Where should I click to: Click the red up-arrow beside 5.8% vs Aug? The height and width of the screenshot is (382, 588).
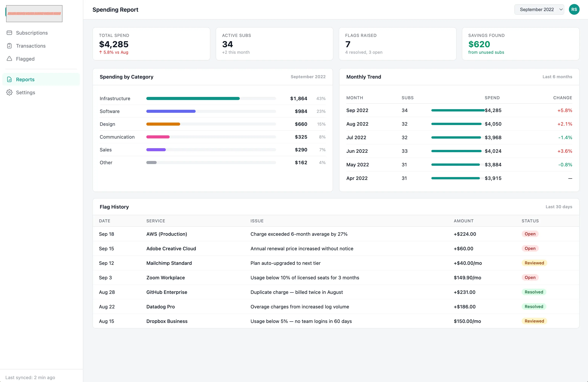coord(100,52)
